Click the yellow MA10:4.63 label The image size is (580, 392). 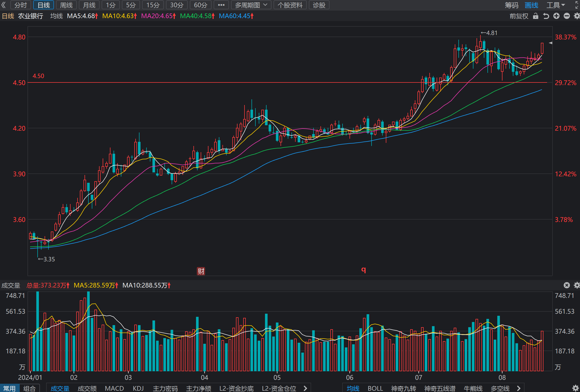click(x=120, y=16)
